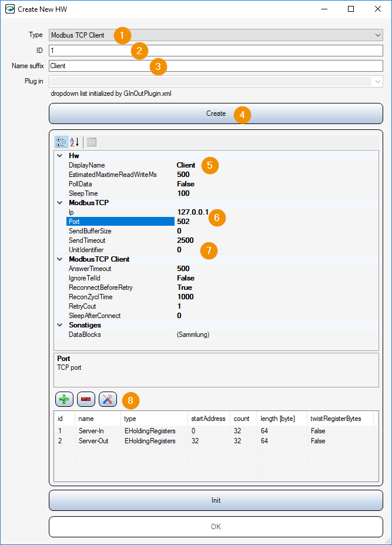392x545 pixels.
Task: Click the twistRegisterBytes column header
Action: tap(340, 419)
